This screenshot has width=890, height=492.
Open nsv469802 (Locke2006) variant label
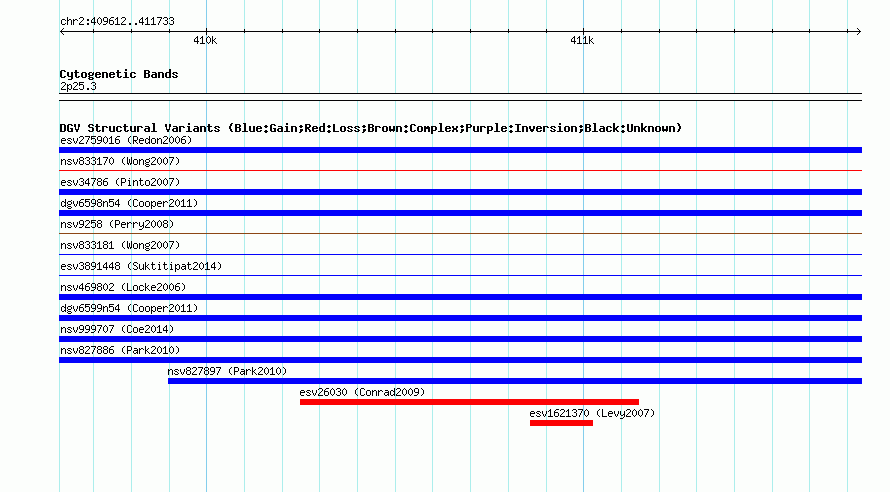pos(123,287)
